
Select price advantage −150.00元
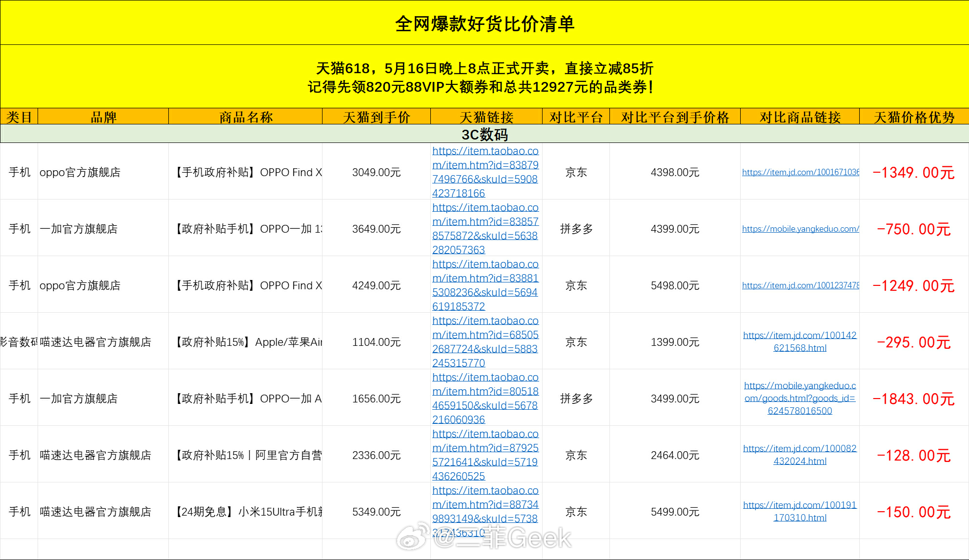[x=914, y=512]
